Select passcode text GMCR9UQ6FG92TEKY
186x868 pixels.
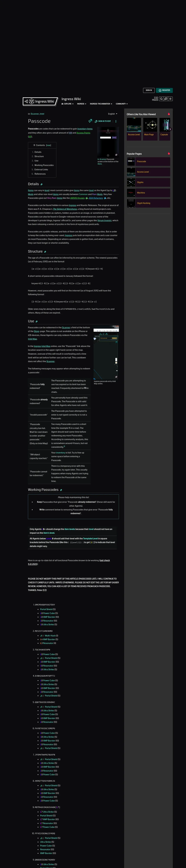[45, 605]
